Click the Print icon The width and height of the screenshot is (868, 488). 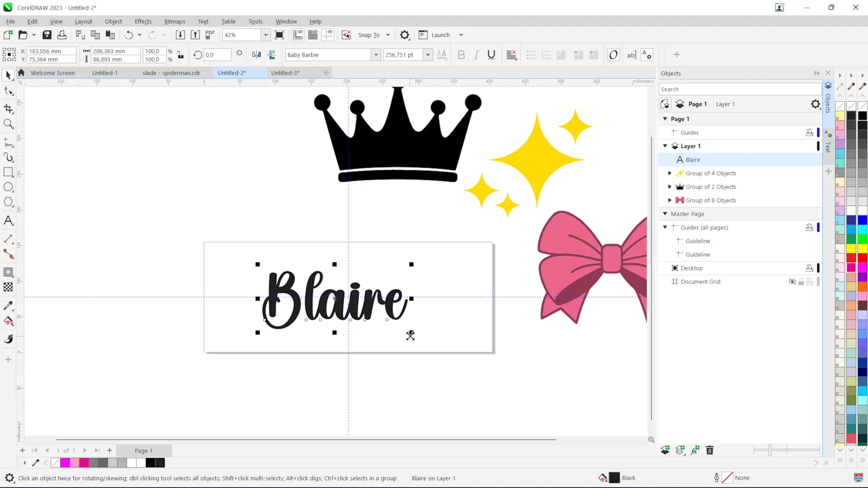coord(62,35)
